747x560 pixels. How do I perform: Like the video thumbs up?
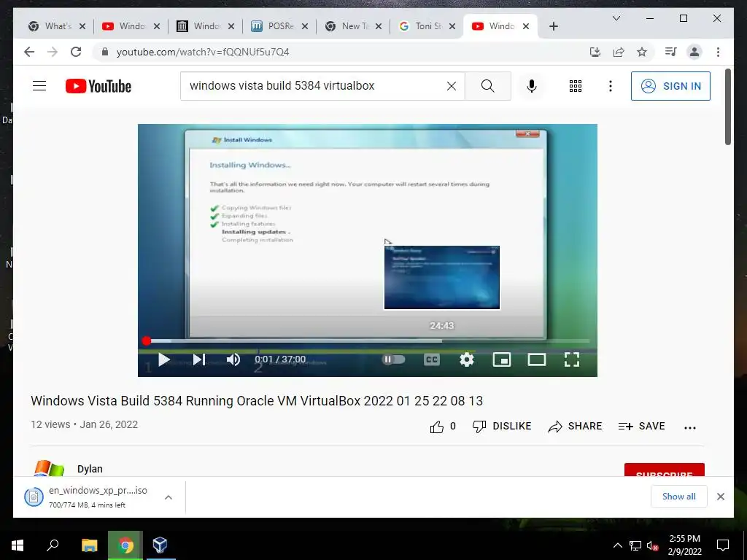(x=443, y=427)
